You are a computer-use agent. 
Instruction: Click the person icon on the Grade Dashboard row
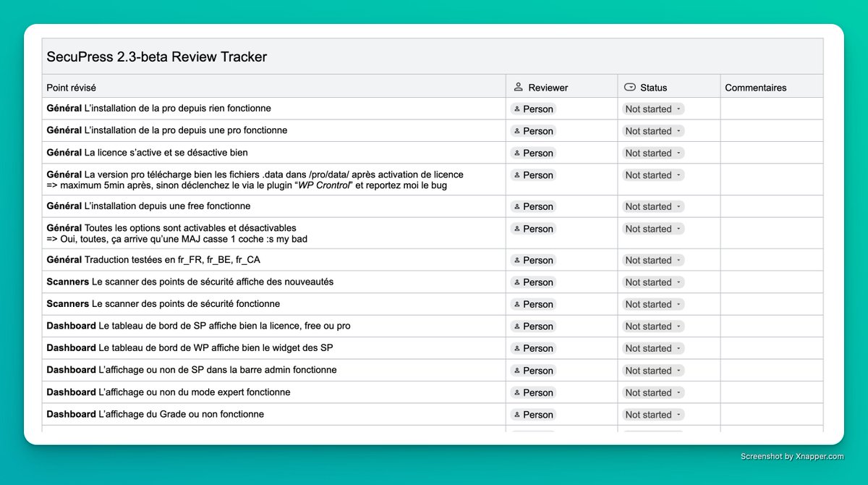click(516, 414)
